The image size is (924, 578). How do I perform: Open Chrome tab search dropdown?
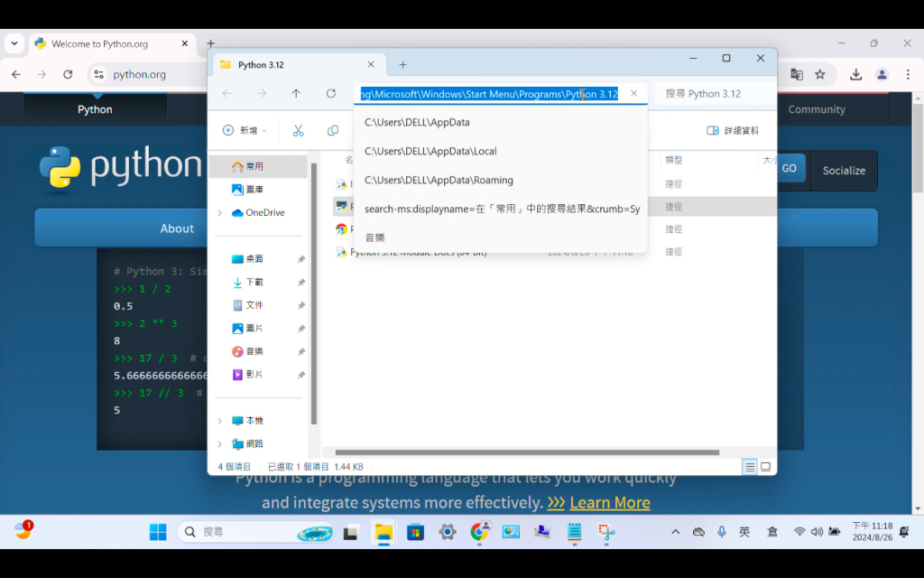click(x=14, y=43)
